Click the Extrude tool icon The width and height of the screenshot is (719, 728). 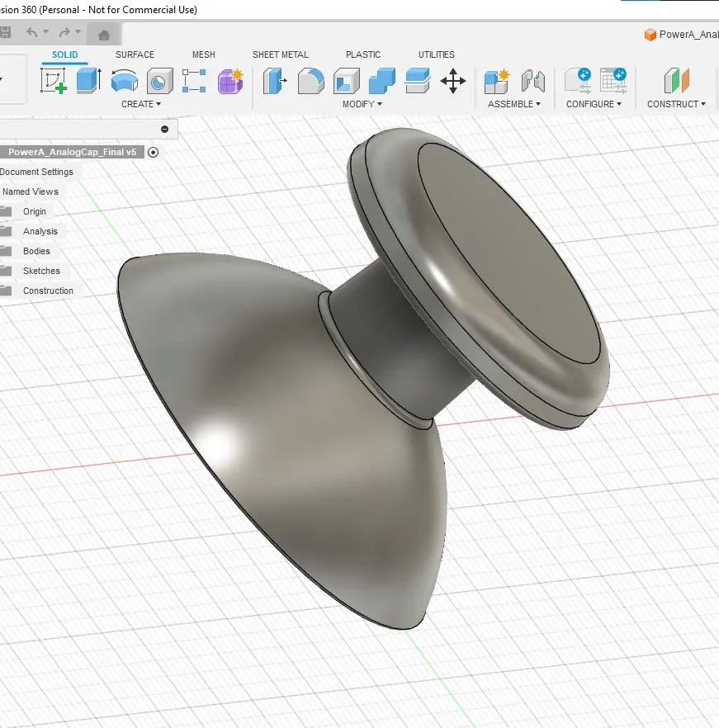(x=88, y=81)
